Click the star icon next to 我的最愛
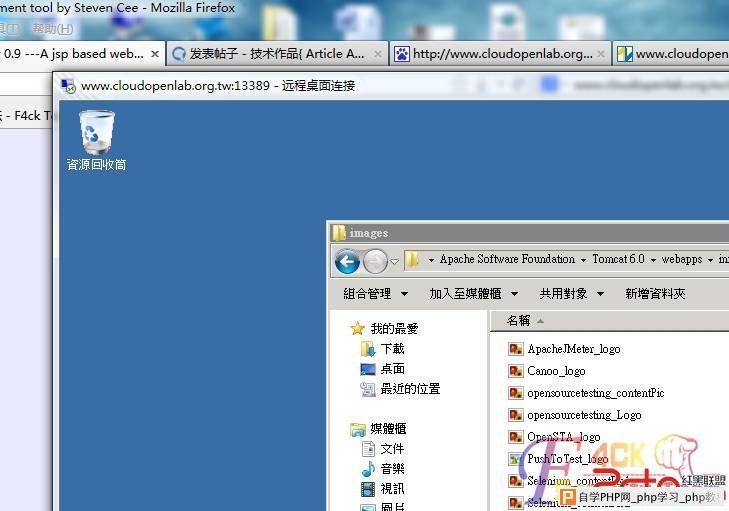Screen dimensions: 729x511 coord(358,329)
